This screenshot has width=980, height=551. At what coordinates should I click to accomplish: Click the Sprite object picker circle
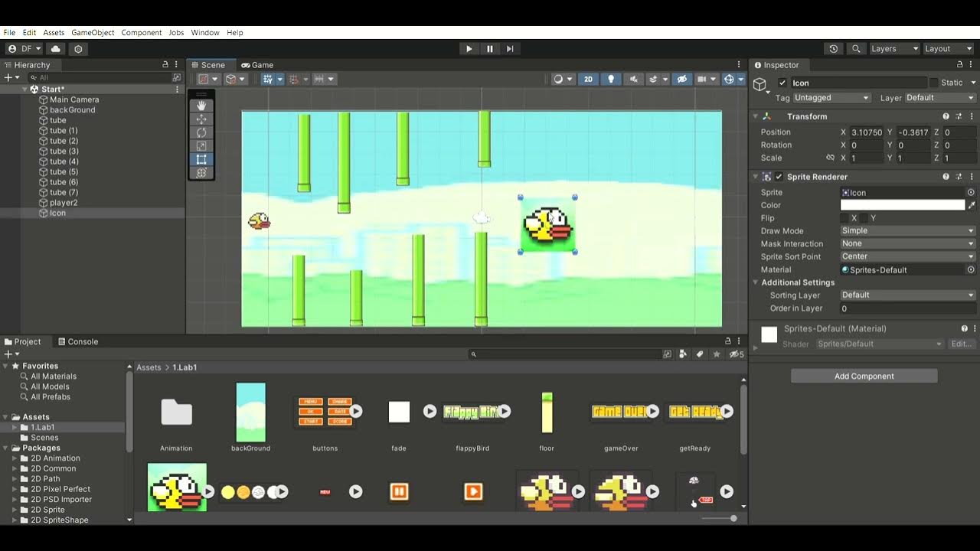[x=971, y=193]
